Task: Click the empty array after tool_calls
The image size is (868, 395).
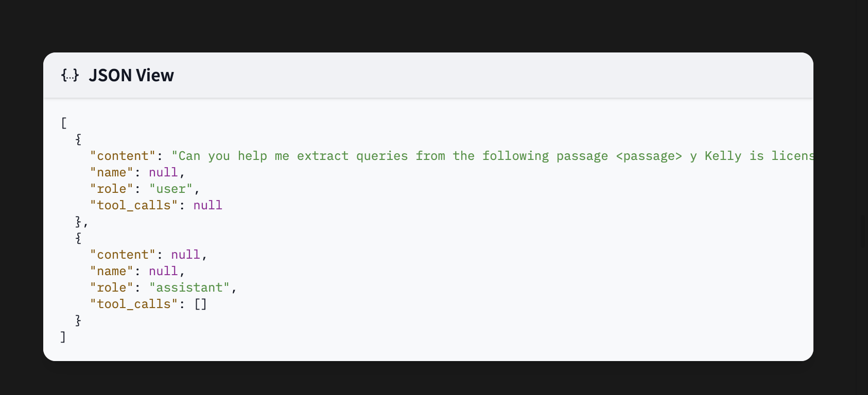Action: (201, 304)
